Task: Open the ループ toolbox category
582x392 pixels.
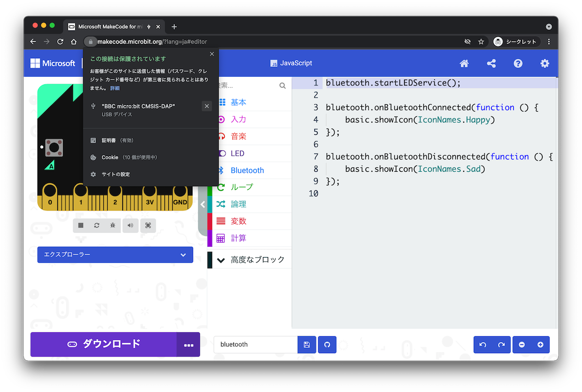Action: pos(249,187)
